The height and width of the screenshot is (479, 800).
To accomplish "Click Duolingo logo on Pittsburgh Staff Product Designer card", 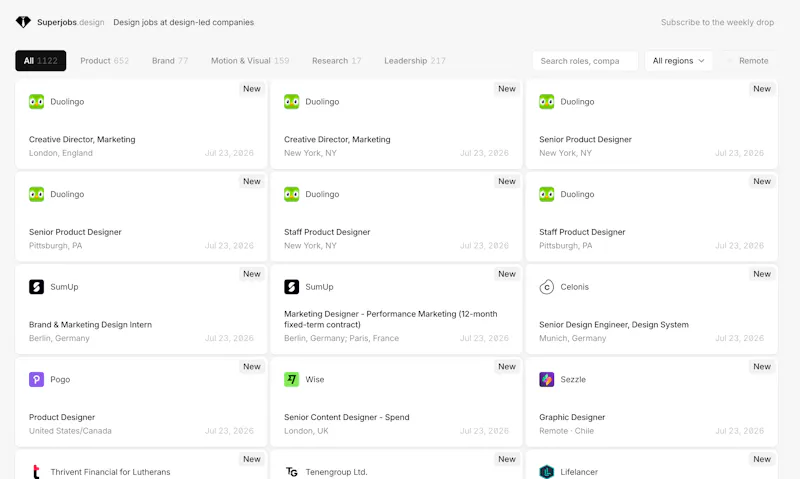I will [546, 194].
